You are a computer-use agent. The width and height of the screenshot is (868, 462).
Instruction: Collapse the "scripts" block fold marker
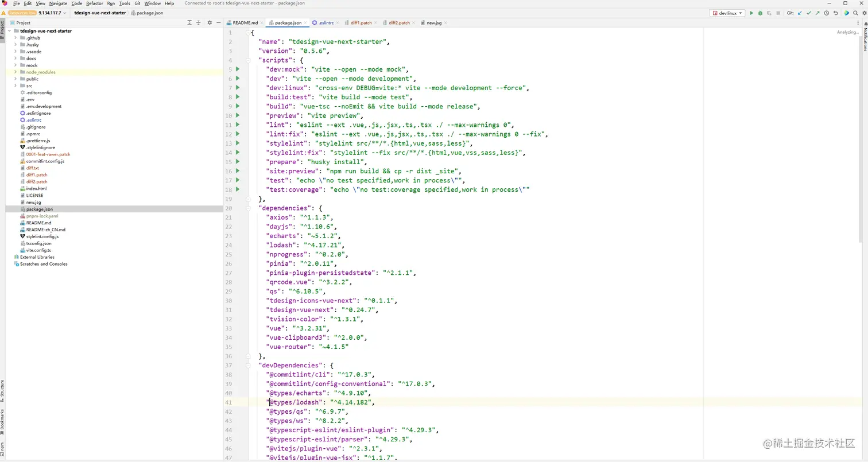point(248,60)
